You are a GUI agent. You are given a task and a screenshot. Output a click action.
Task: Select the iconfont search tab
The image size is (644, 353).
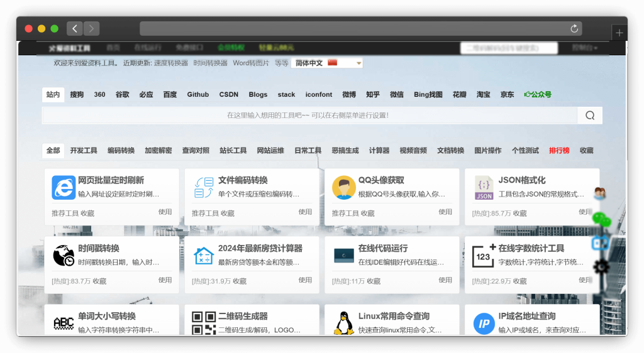tap(319, 94)
